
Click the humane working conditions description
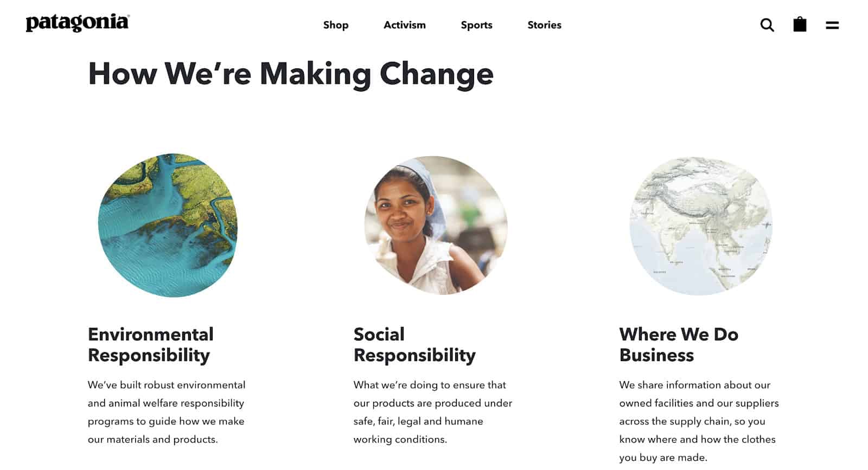pos(432,412)
